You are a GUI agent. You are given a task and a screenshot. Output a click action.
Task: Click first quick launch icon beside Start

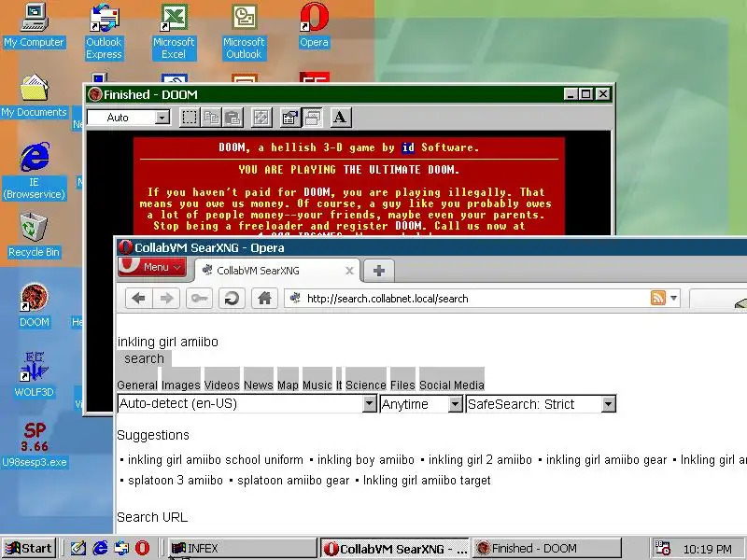pos(78,548)
